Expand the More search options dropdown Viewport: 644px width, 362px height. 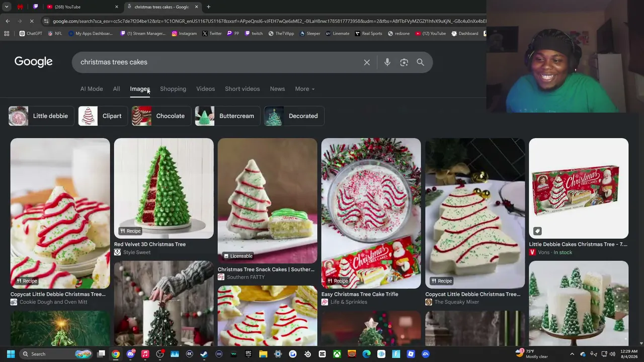point(305,89)
